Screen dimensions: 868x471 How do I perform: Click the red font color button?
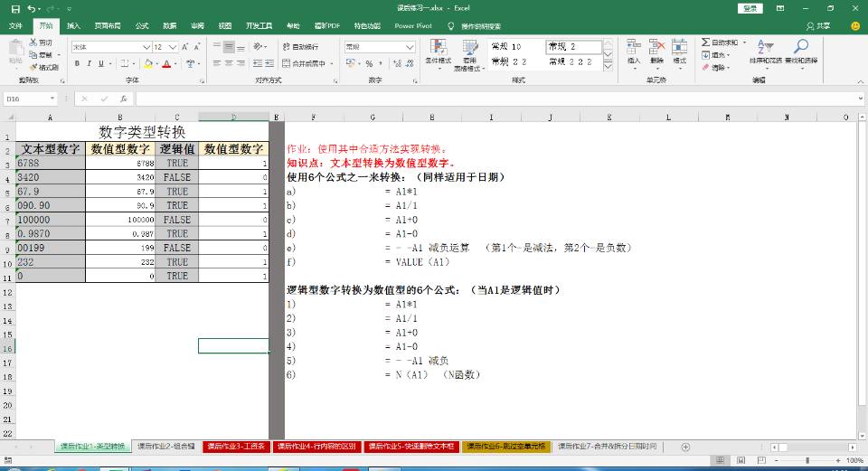click(x=166, y=63)
